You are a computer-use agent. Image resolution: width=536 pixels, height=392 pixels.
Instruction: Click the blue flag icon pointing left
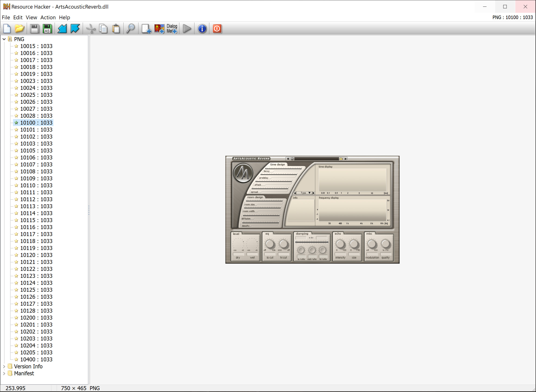point(62,29)
